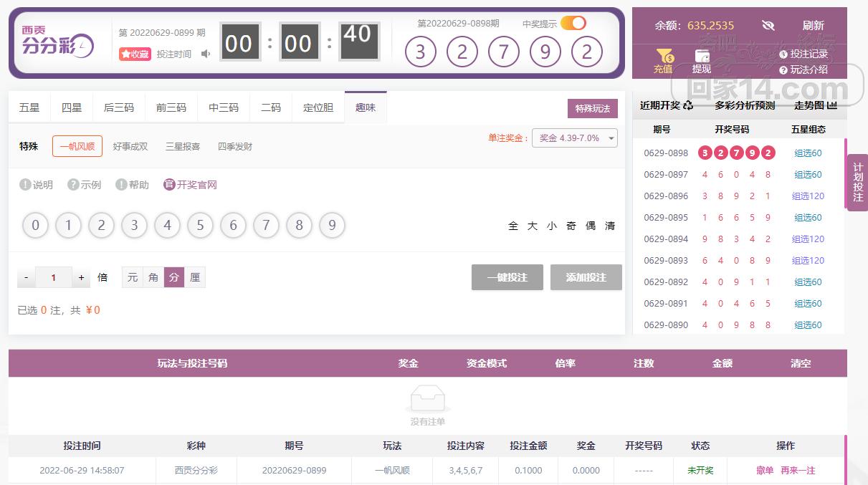868x485 pixels.
Task: Switch to the 中三码 tab
Action: point(224,107)
